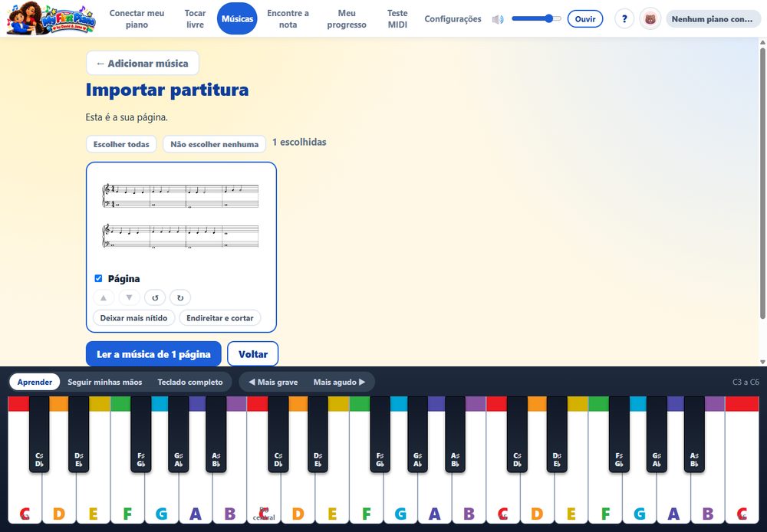Image resolution: width=767 pixels, height=532 pixels.
Task: Go to Tocar livre tab
Action: click(x=195, y=18)
